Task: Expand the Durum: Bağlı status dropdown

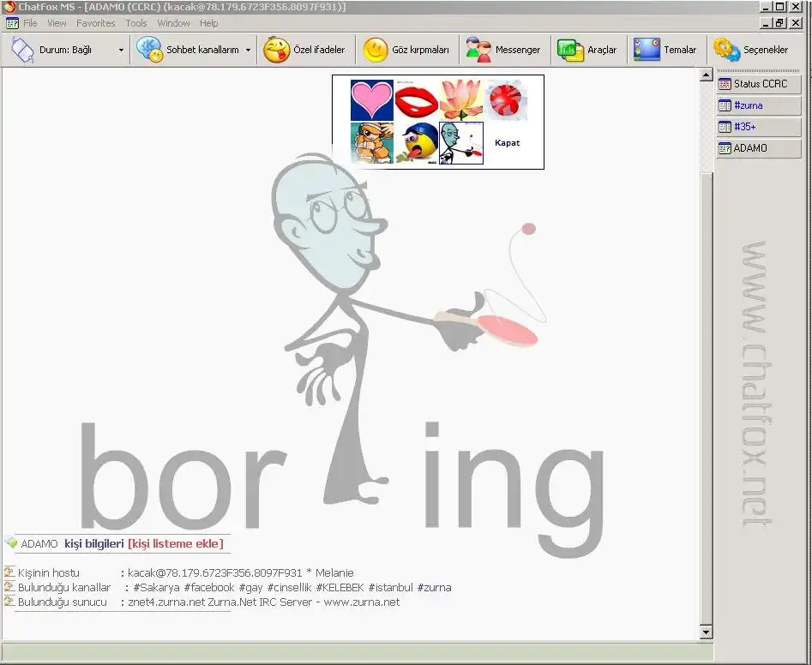Action: (x=121, y=51)
